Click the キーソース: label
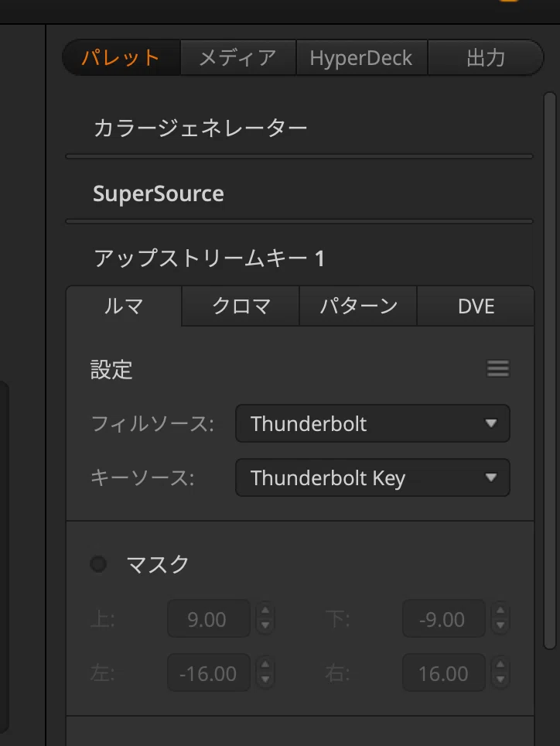Screen dimensions: 560x746 142,477
